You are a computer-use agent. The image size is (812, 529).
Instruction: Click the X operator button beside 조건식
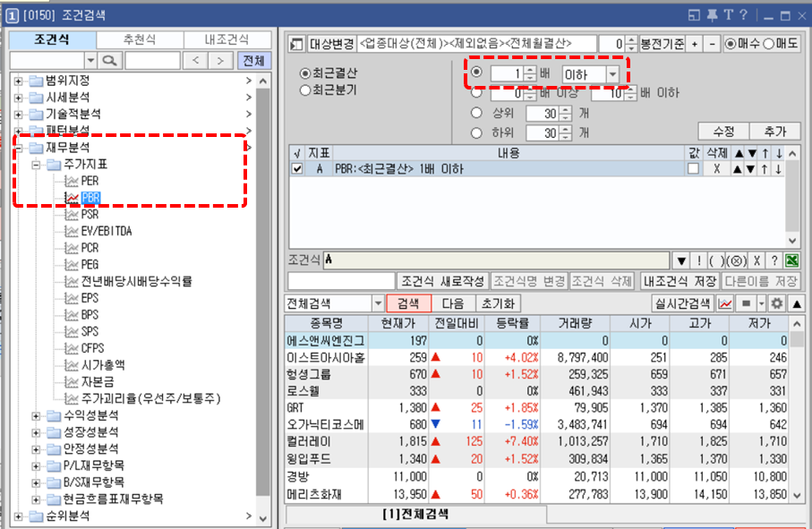point(756,260)
